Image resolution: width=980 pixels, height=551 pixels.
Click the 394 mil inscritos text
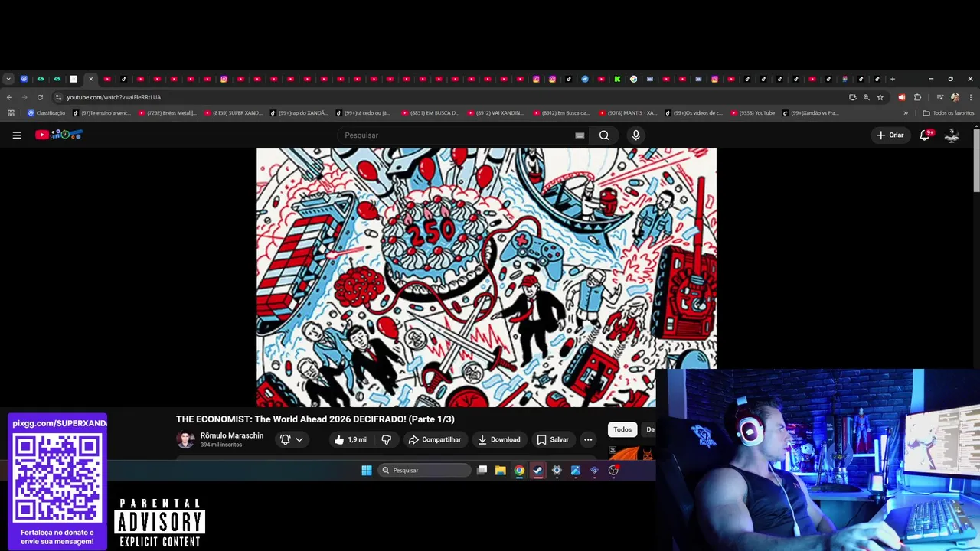(221, 445)
